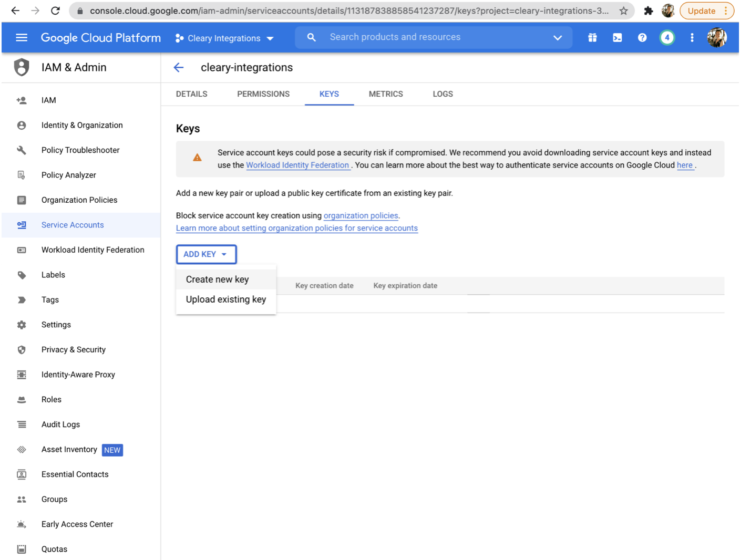This screenshot has height=560, width=740.
Task: Click the Labels tag icon
Action: pyautogui.click(x=22, y=275)
